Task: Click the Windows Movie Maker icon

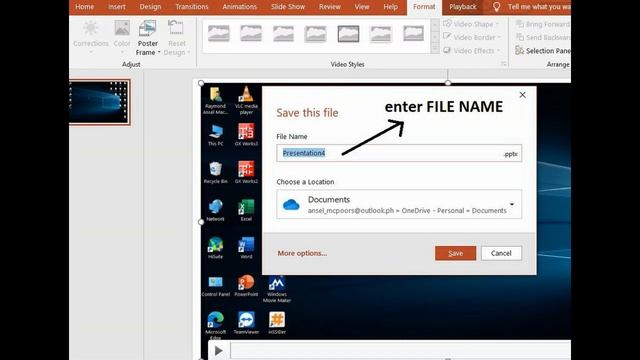Action: pyautogui.click(x=277, y=289)
